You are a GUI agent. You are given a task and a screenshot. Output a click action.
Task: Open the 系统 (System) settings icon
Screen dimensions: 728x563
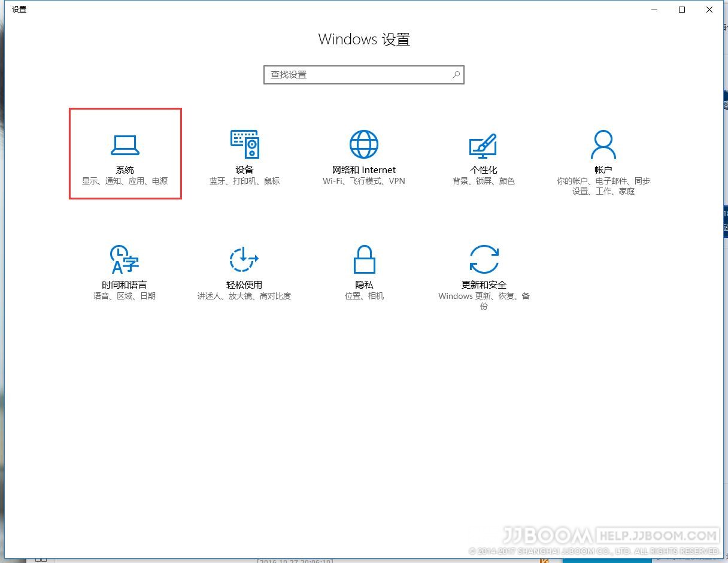click(125, 144)
